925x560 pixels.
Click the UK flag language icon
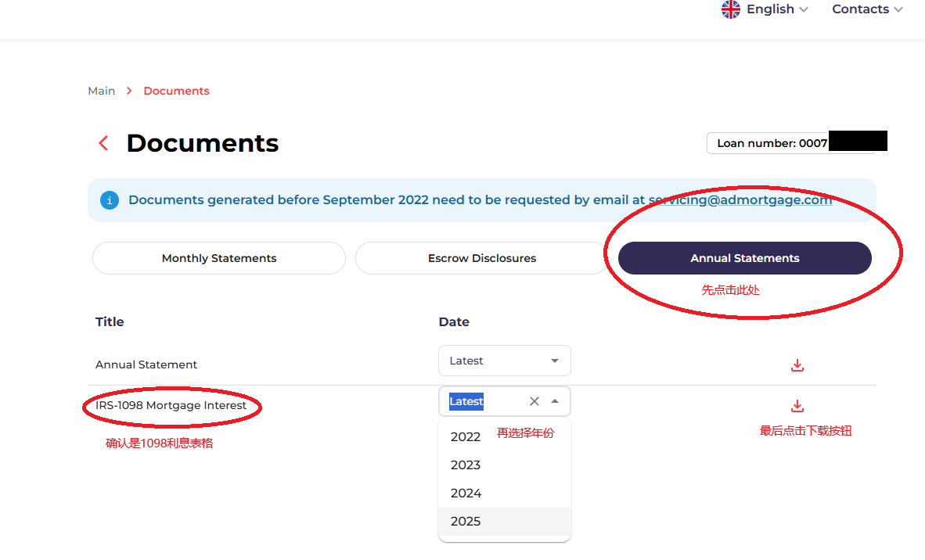tap(730, 9)
